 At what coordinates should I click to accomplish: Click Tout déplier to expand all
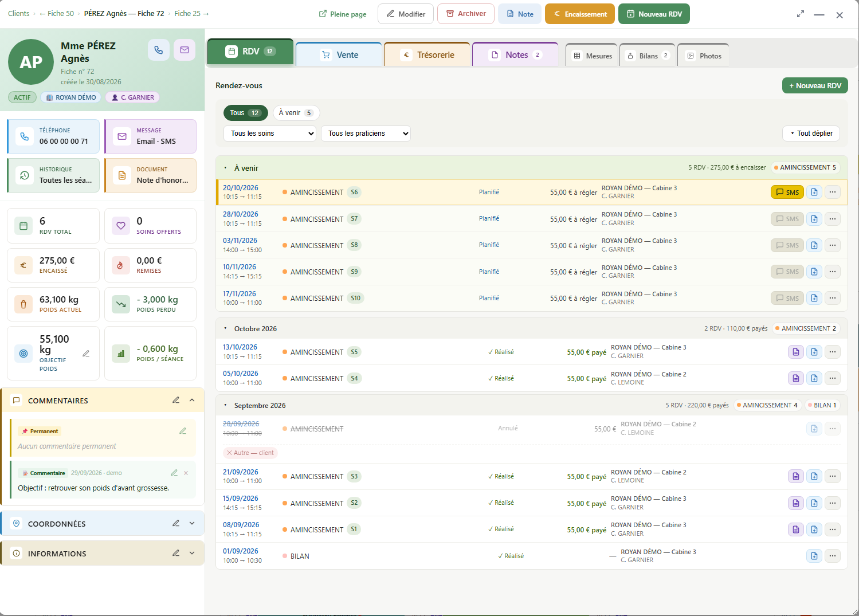pos(811,134)
